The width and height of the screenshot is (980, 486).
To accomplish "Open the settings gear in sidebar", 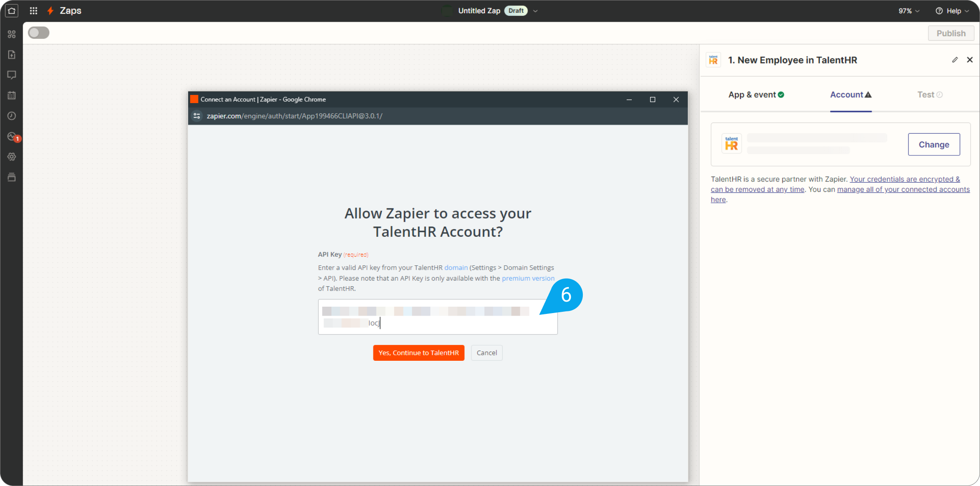I will click(x=11, y=157).
